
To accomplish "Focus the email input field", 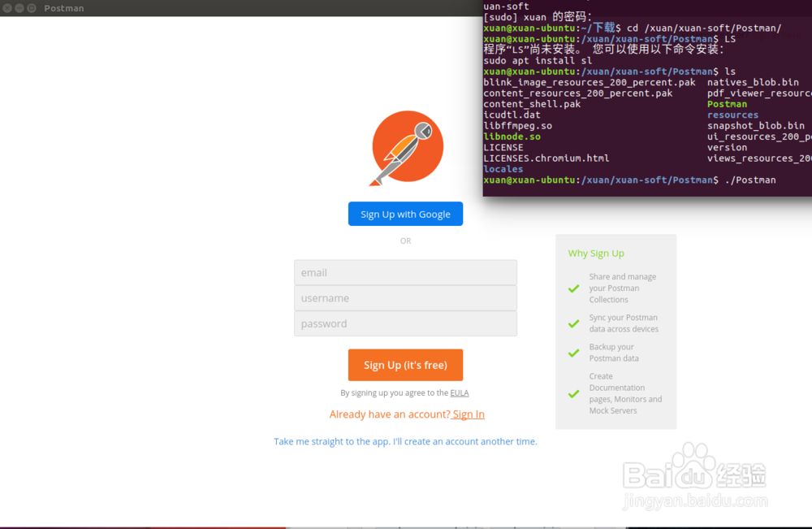I will pyautogui.click(x=405, y=272).
